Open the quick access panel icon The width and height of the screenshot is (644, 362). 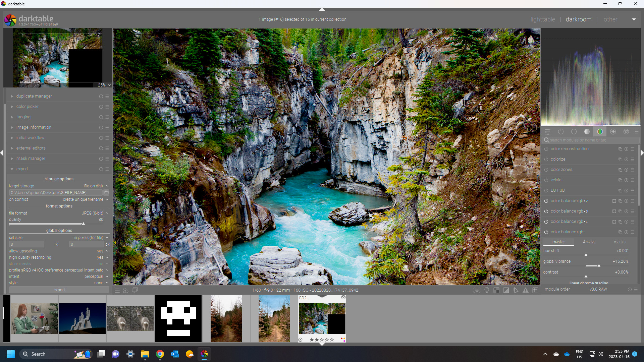pyautogui.click(x=548, y=132)
